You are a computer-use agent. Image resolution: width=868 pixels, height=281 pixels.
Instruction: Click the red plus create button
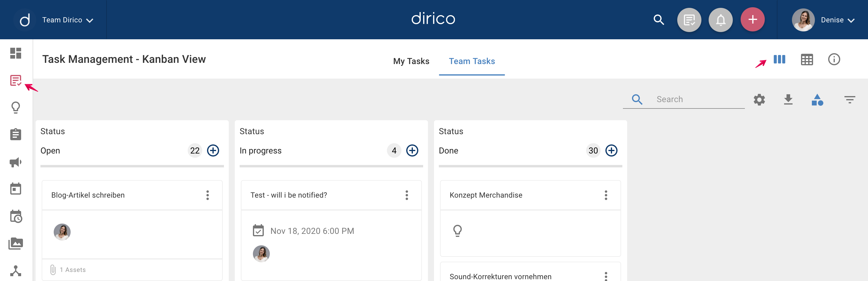click(752, 20)
